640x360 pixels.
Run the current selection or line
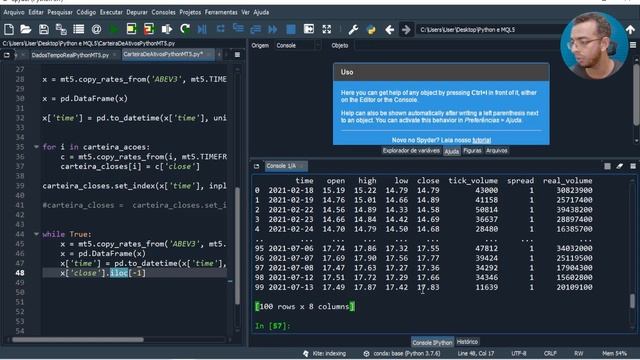(x=167, y=29)
